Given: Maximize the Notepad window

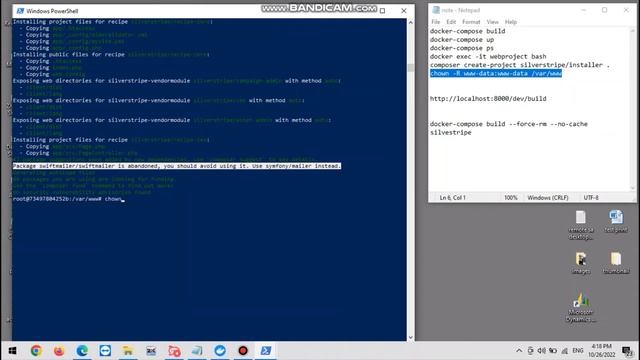Looking at the screenshot, I should click(x=604, y=10).
